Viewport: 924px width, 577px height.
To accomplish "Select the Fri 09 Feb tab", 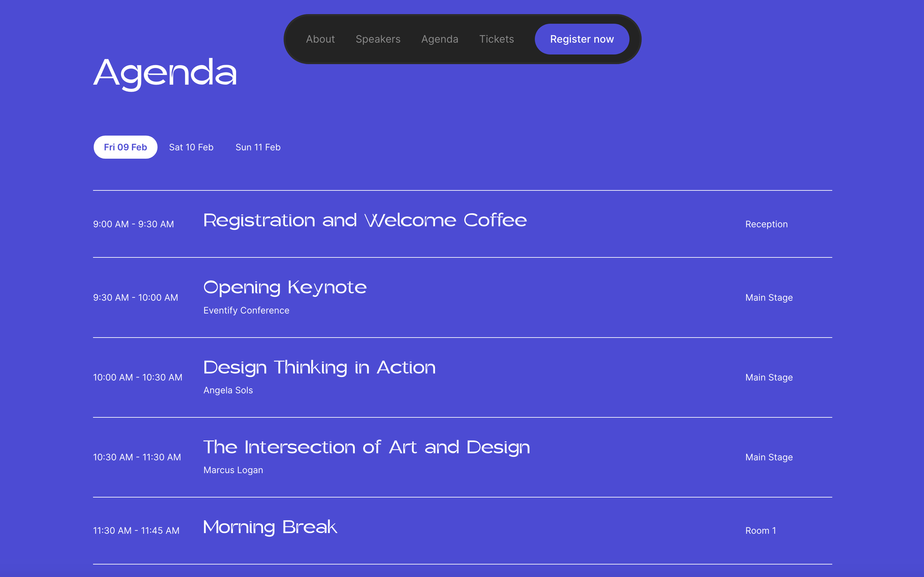I will (x=125, y=147).
